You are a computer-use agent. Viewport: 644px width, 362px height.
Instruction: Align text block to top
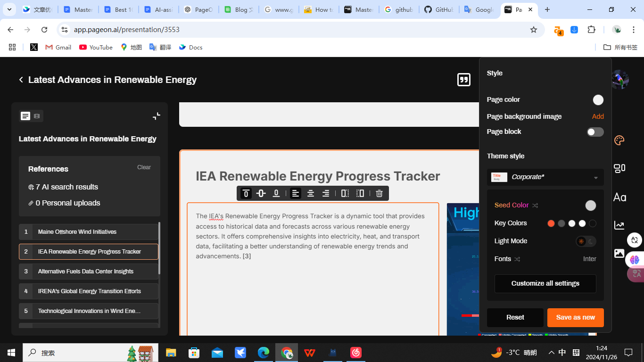[x=246, y=193]
